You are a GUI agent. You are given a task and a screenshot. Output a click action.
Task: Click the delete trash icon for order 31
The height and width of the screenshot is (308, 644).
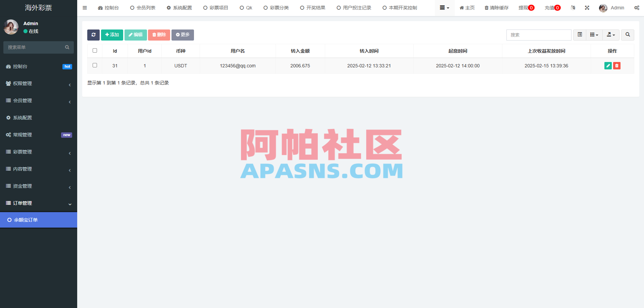(x=616, y=66)
